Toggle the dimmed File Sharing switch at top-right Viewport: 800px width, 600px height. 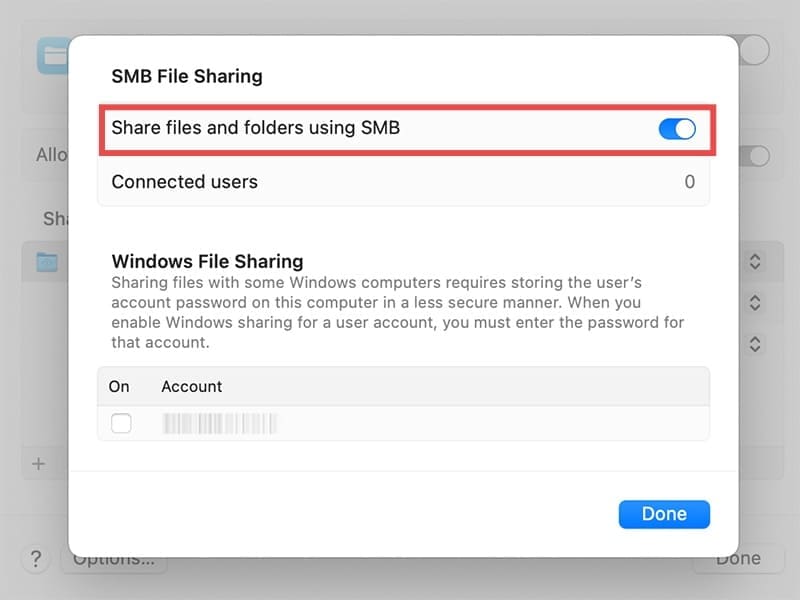click(x=754, y=50)
